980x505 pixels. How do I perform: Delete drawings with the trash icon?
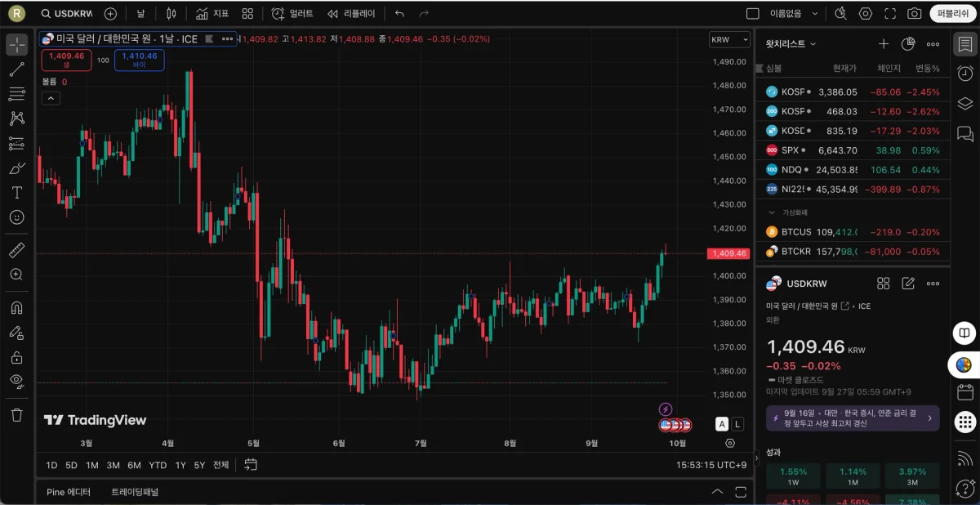16,414
